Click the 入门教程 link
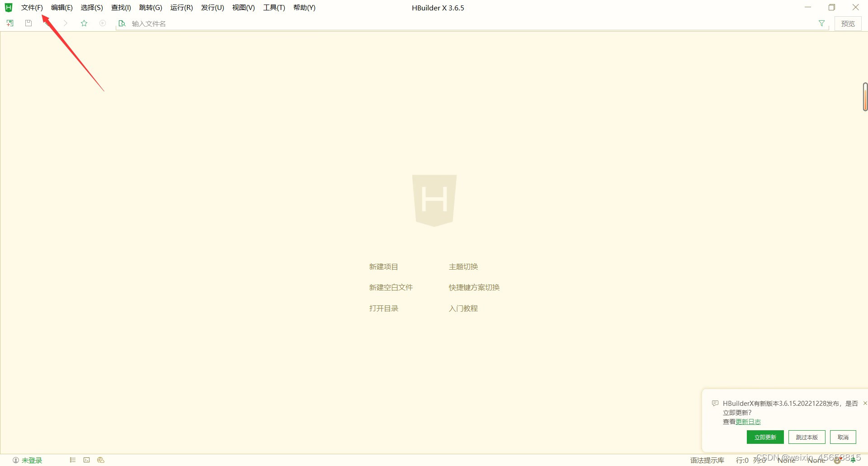Image resolution: width=868 pixels, height=466 pixels. (x=463, y=308)
